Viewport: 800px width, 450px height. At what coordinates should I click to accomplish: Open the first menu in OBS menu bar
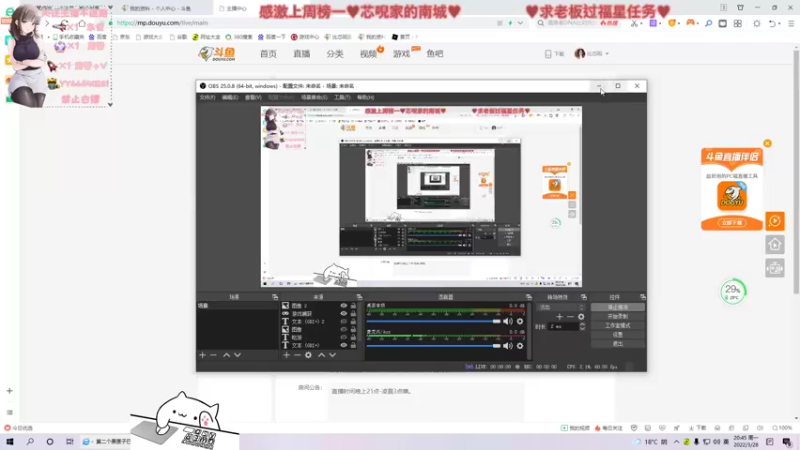pyautogui.click(x=207, y=97)
